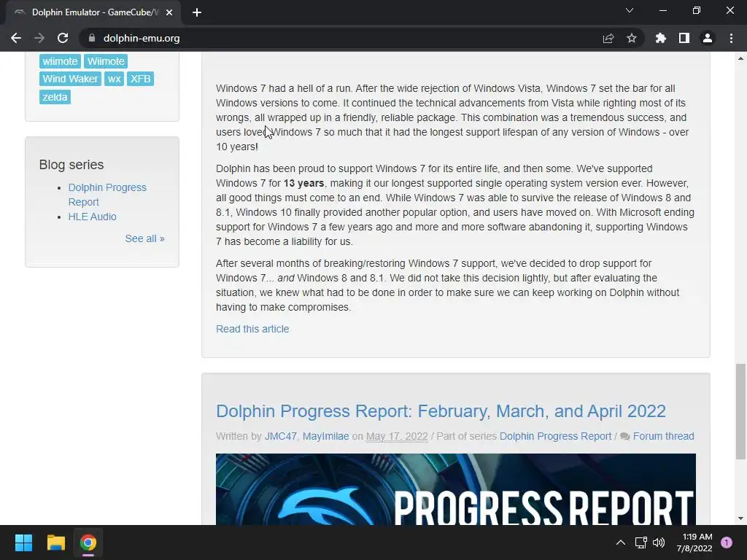Click the May 17, 2022 date
Screen dimensions: 747x560
click(397, 436)
